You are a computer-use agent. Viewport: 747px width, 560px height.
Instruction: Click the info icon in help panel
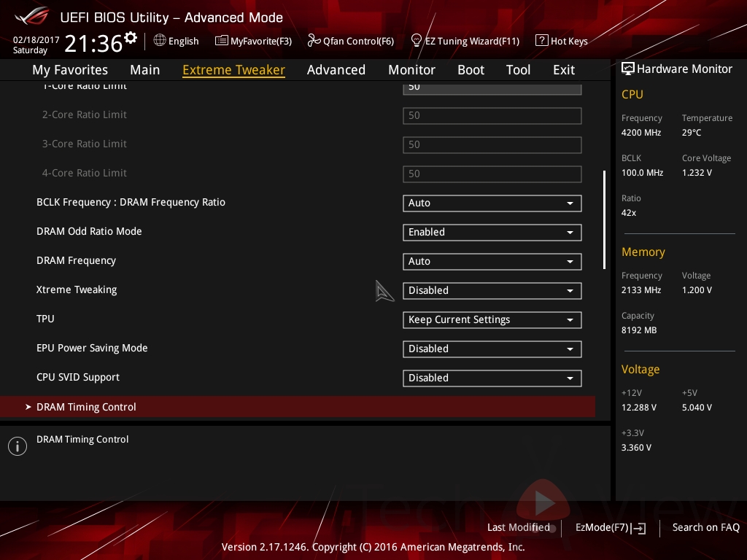tap(18, 446)
